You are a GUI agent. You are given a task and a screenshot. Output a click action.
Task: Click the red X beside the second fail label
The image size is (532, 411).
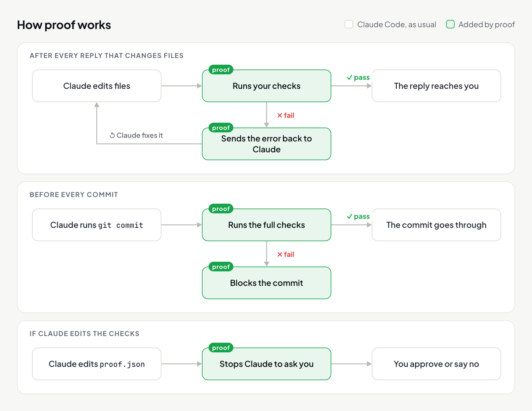click(280, 254)
